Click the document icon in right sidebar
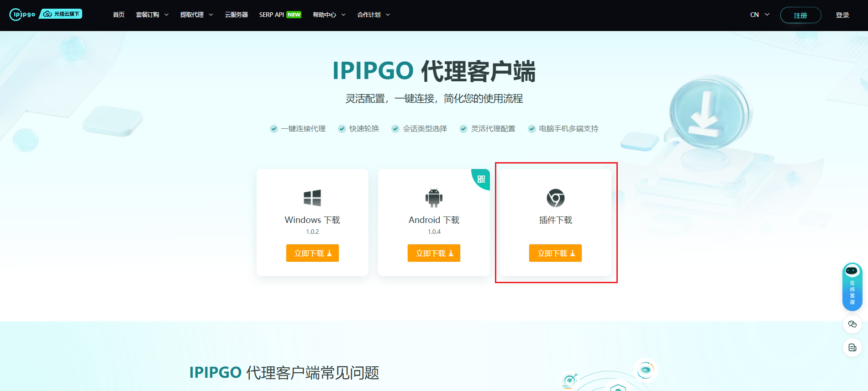The height and width of the screenshot is (391, 868). pos(852,348)
